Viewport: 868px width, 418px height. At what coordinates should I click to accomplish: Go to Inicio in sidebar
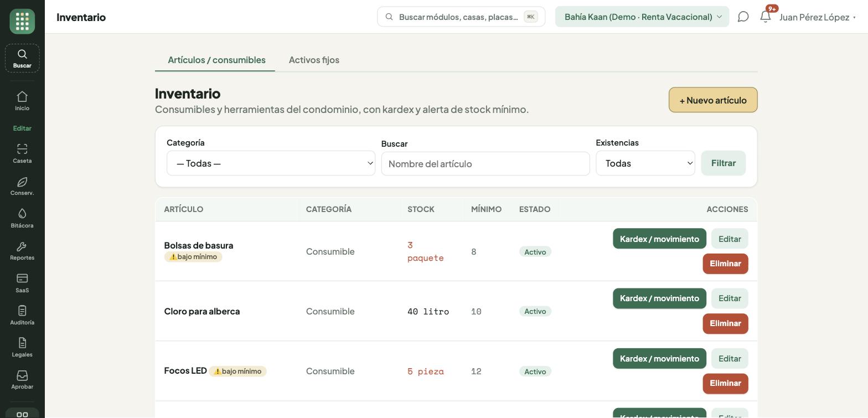pos(22,101)
